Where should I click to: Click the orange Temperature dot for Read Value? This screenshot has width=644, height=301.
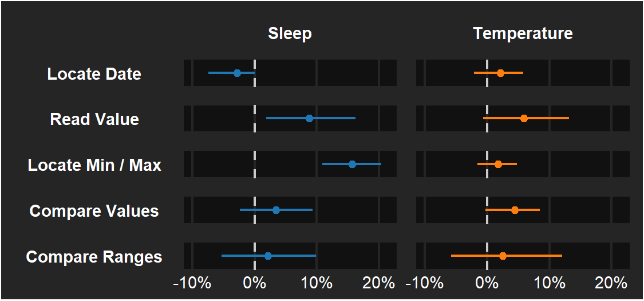pyautogui.click(x=524, y=118)
